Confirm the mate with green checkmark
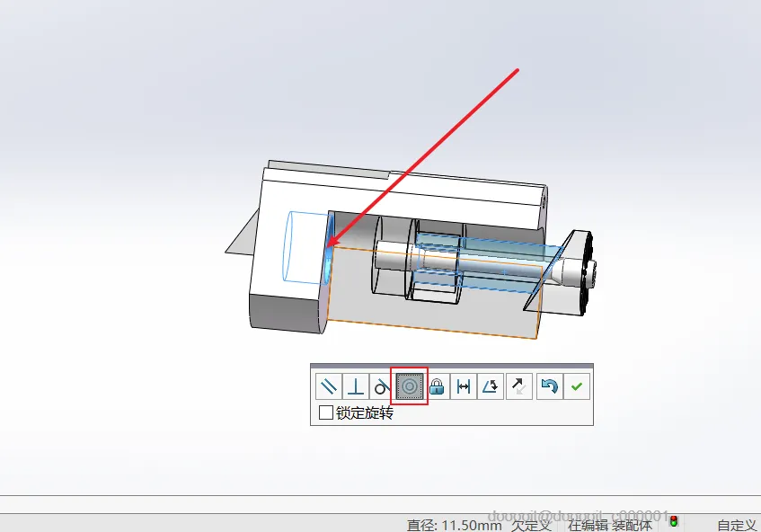The image size is (761, 532). (577, 386)
